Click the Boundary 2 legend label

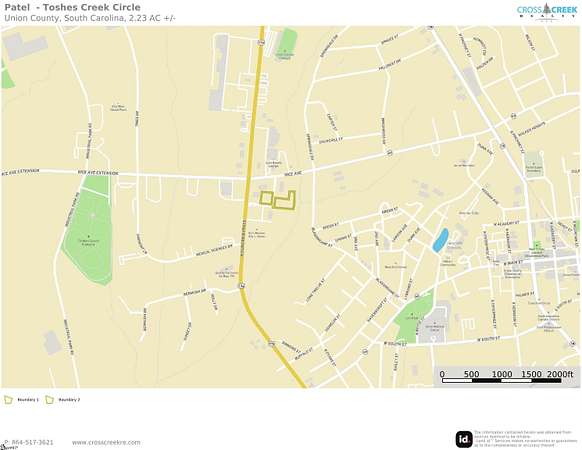tap(69, 400)
